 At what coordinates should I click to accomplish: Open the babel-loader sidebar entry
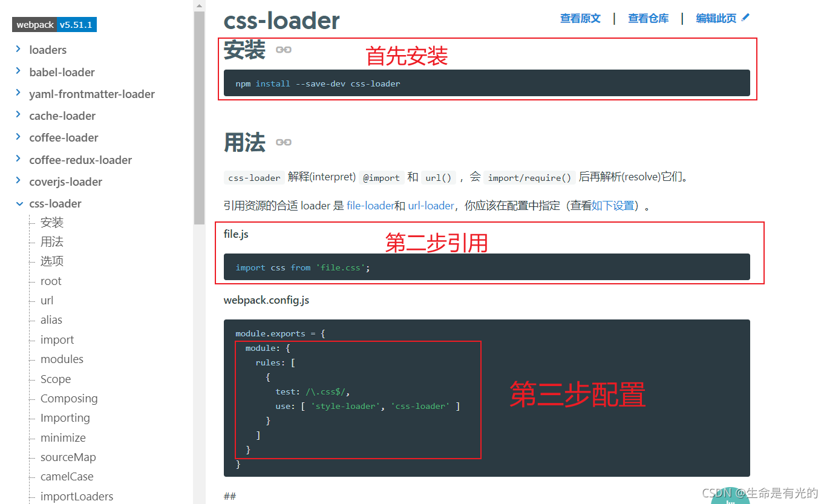pyautogui.click(x=62, y=72)
